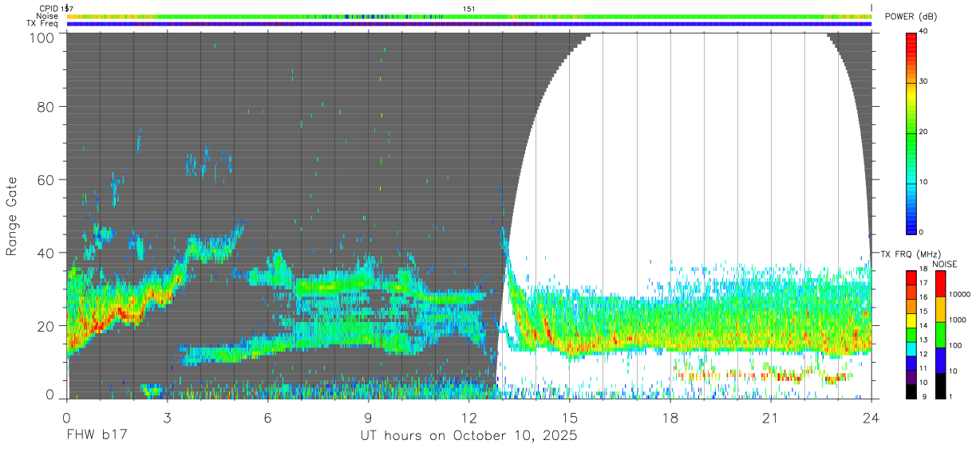Screen dimensions: 980x452
Task: Click the 60 tick label on Range Gate axis
Action: click(x=45, y=180)
